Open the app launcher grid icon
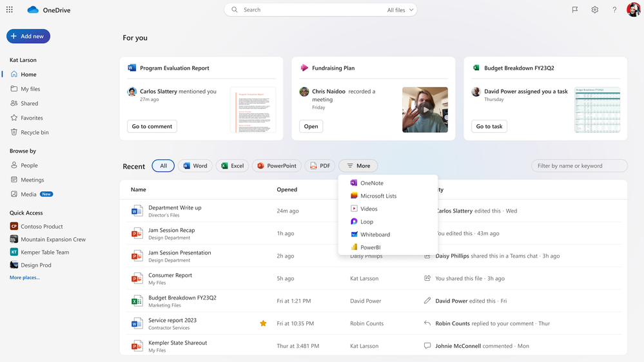The height and width of the screenshot is (362, 644). [x=10, y=10]
